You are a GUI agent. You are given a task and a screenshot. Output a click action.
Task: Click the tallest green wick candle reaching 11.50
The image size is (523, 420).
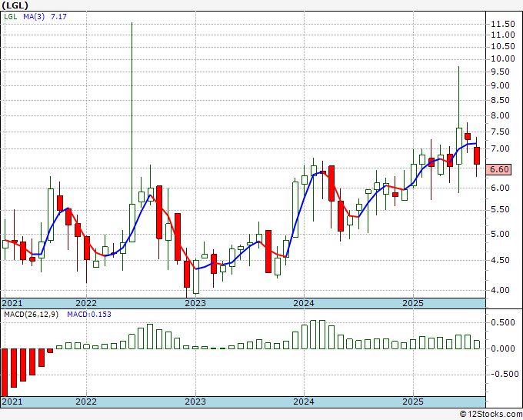pyautogui.click(x=132, y=132)
